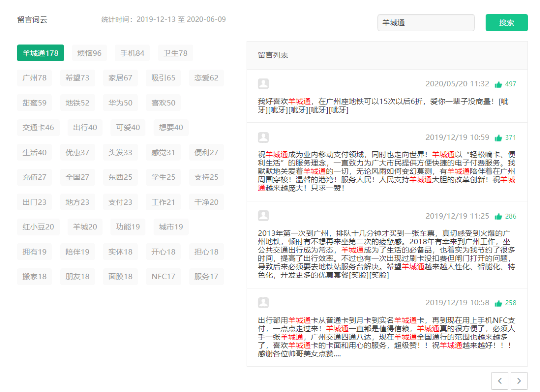Like the comment showing 258 likes
Screen dimensions: 540x392
pos(498,303)
